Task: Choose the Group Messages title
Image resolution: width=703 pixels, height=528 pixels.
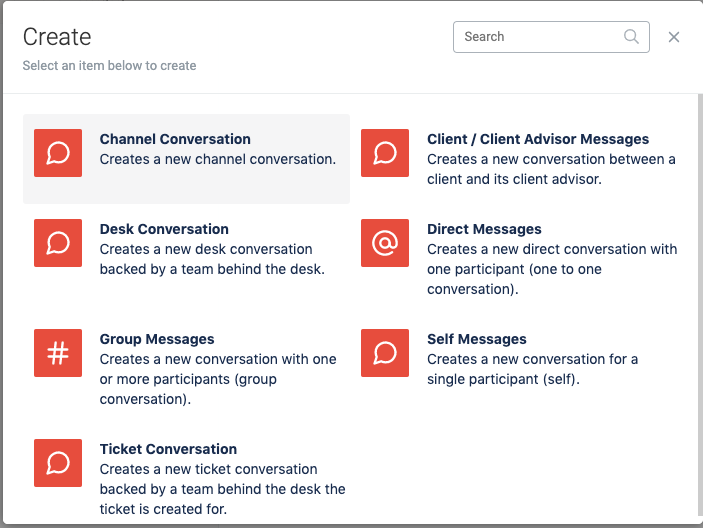Action: [157, 339]
